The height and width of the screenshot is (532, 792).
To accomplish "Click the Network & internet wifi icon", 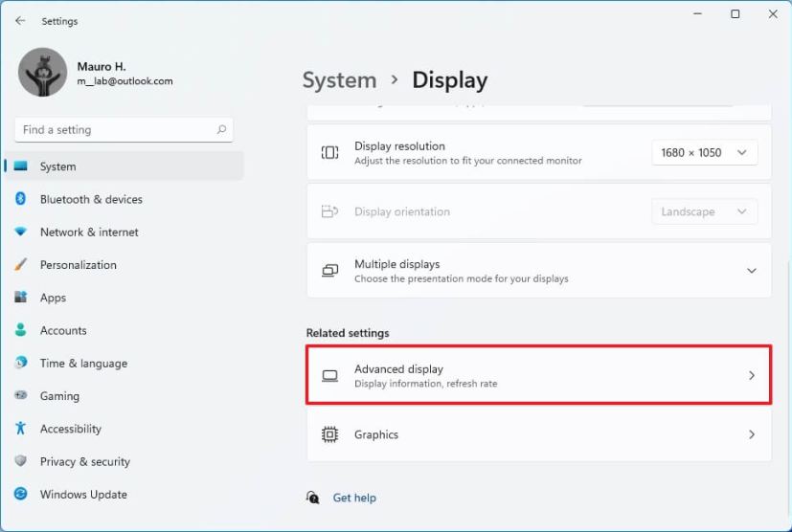I will click(20, 232).
